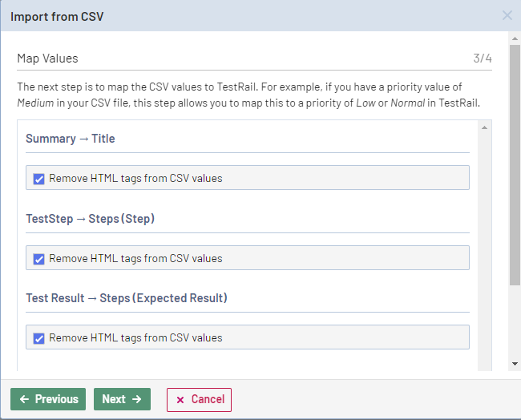
Task: Click the dialog's vertical scrollbar thumb
Action: [515, 160]
